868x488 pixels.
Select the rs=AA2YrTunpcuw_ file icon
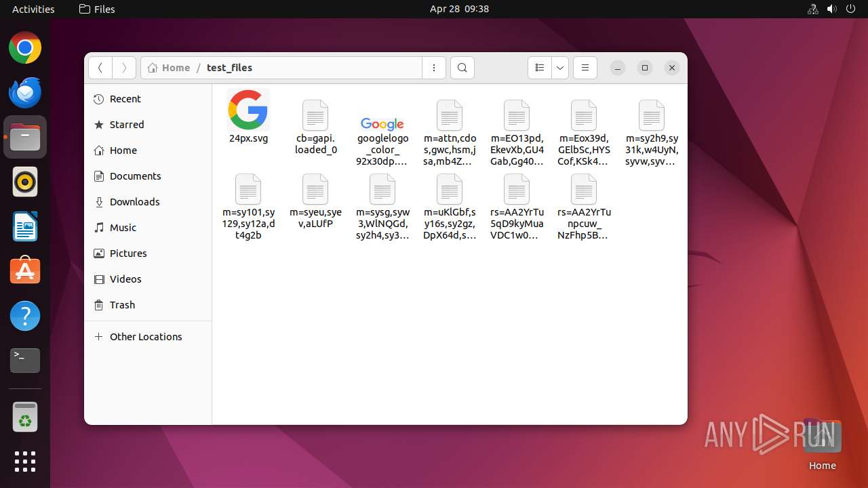click(x=584, y=189)
